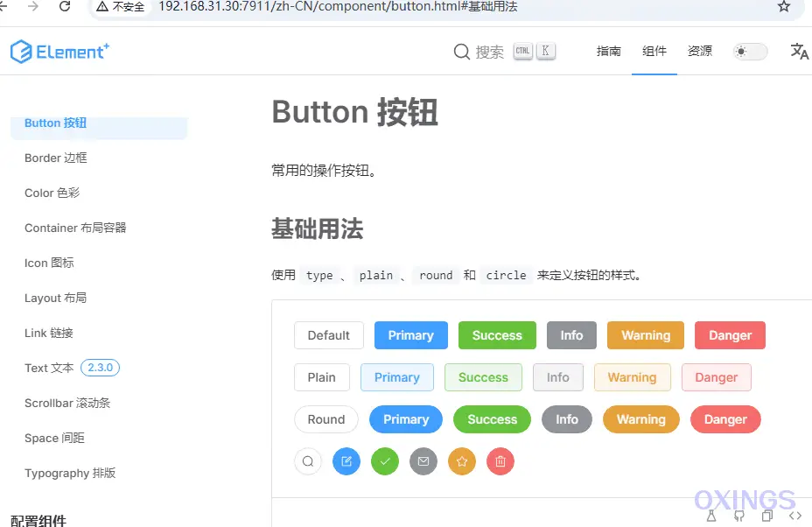Screen dimensions: 812x527
Task: Switch to the 指南 nav tab
Action: [x=608, y=51]
